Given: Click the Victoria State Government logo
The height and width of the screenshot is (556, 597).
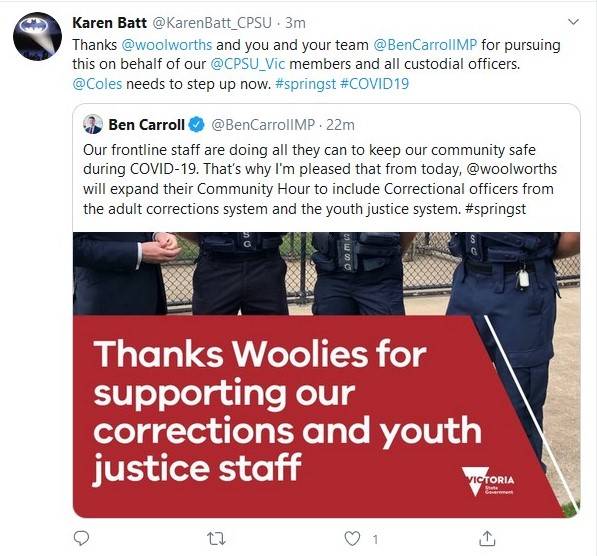Looking at the screenshot, I should [488, 482].
